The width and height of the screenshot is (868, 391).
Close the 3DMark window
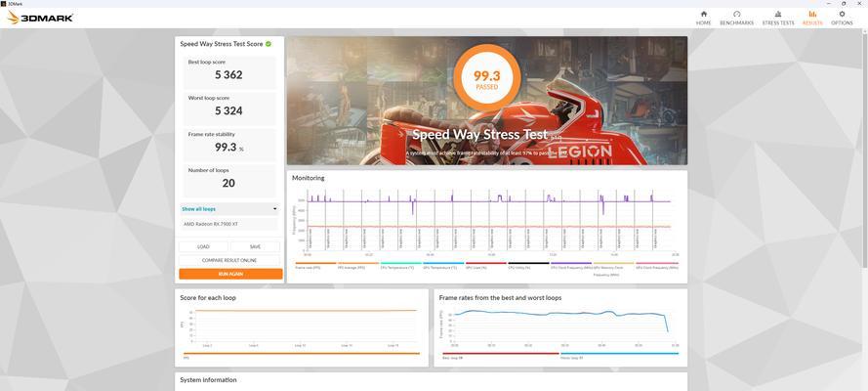coord(859,3)
